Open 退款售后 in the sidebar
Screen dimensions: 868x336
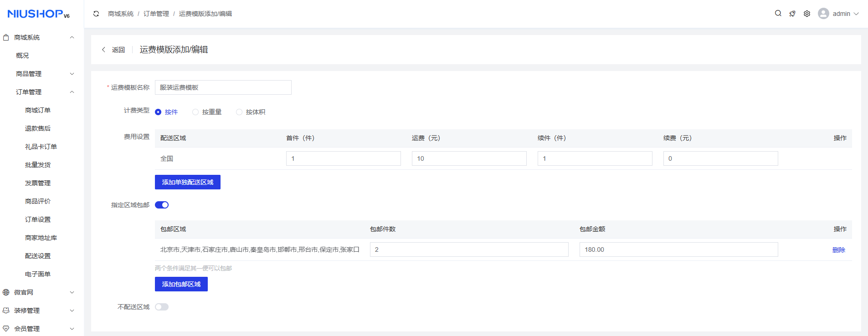point(38,128)
